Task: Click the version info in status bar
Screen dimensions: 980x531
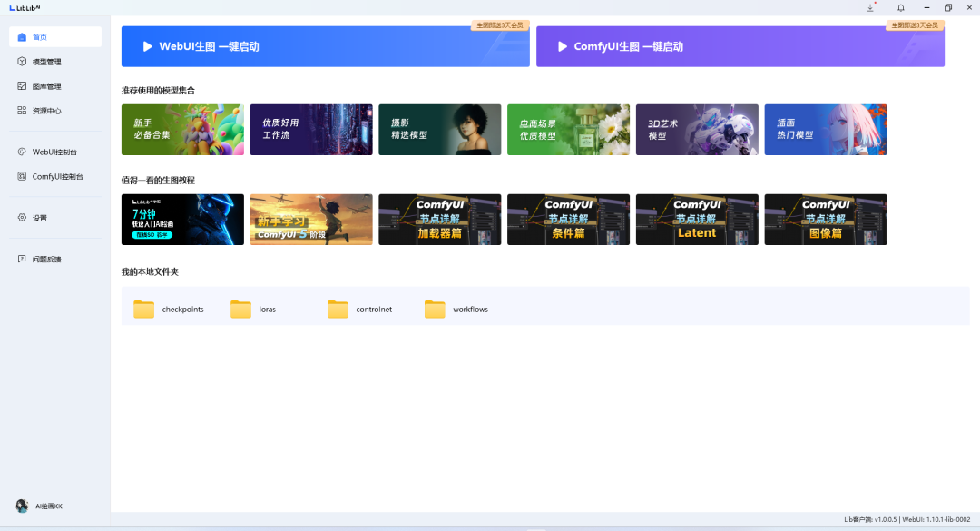Action: click(906, 519)
